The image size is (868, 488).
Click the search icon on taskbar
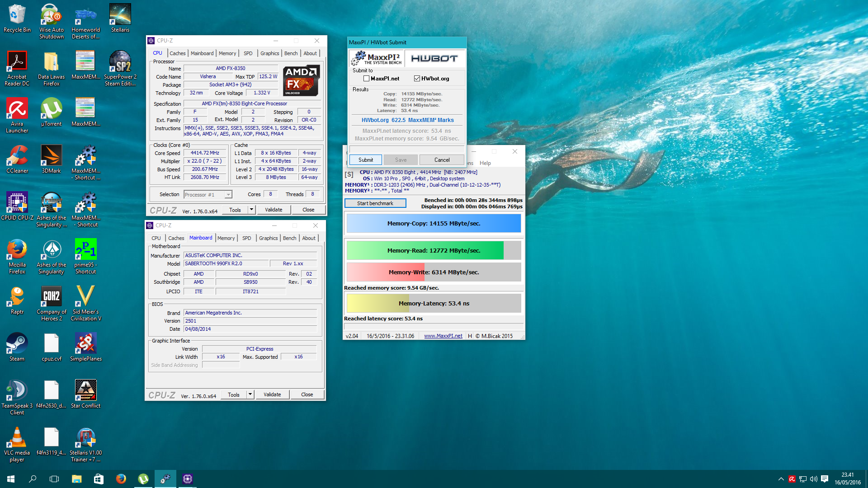(33, 479)
